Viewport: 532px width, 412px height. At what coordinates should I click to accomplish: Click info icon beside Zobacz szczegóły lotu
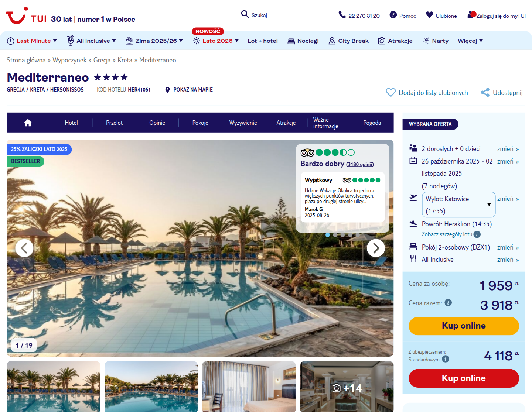(x=477, y=234)
